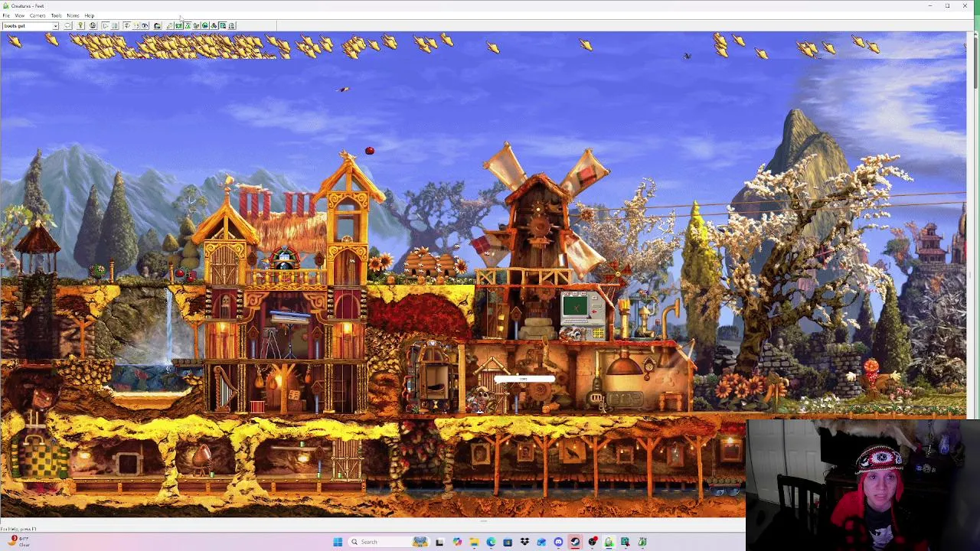The image size is (980, 551).
Task: Open Dropbox from the taskbar
Action: [524, 542]
